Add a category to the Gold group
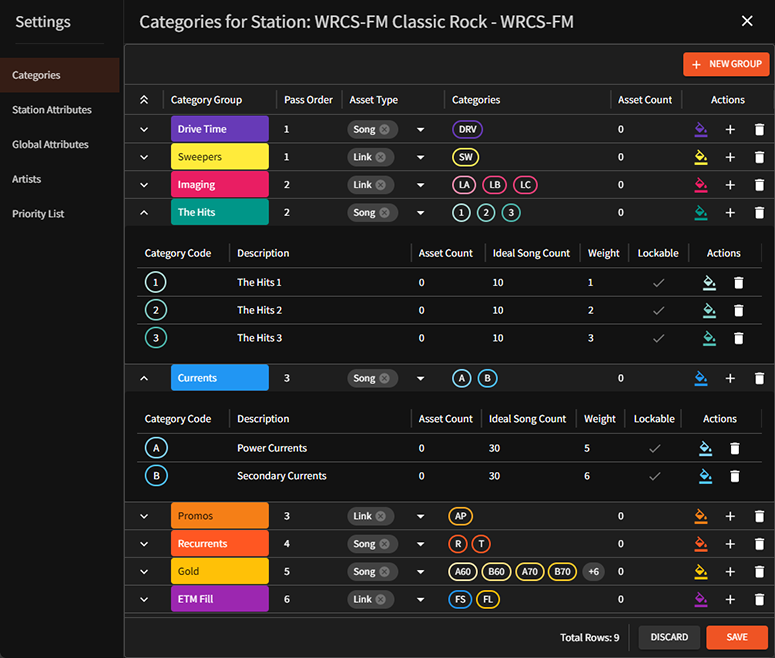Viewport: 775px width, 658px height. point(730,571)
